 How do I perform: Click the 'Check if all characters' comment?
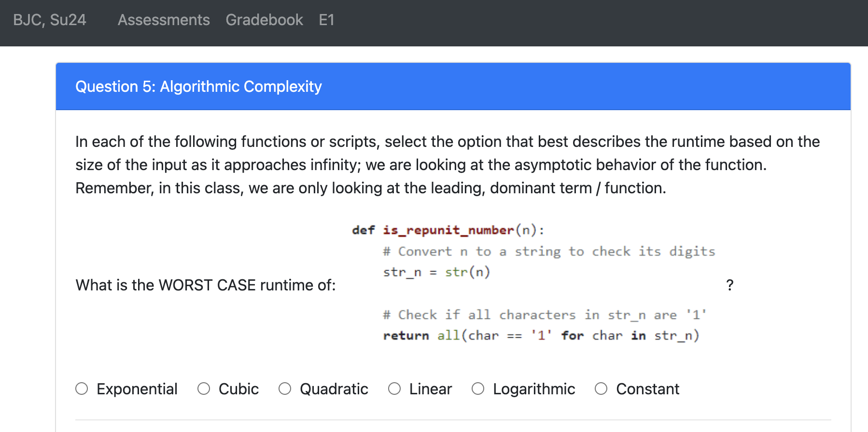click(545, 315)
